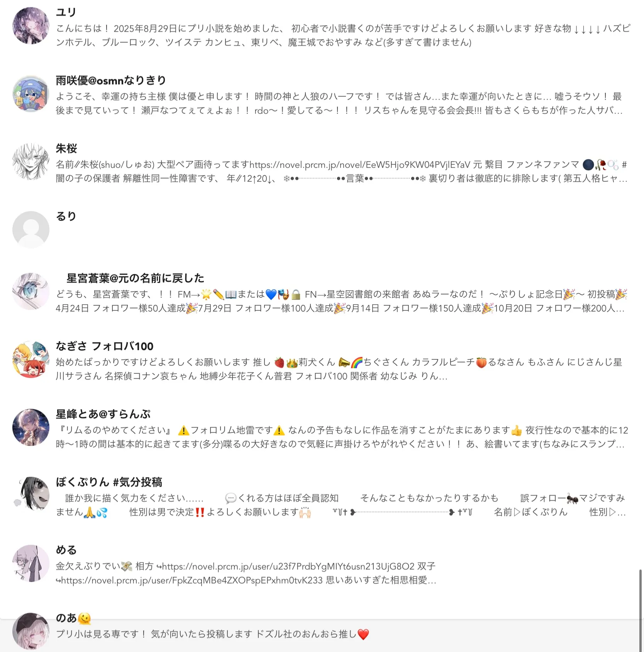Open ぼくぷりん's avatar image
The height and width of the screenshot is (652, 644).
tap(31, 495)
